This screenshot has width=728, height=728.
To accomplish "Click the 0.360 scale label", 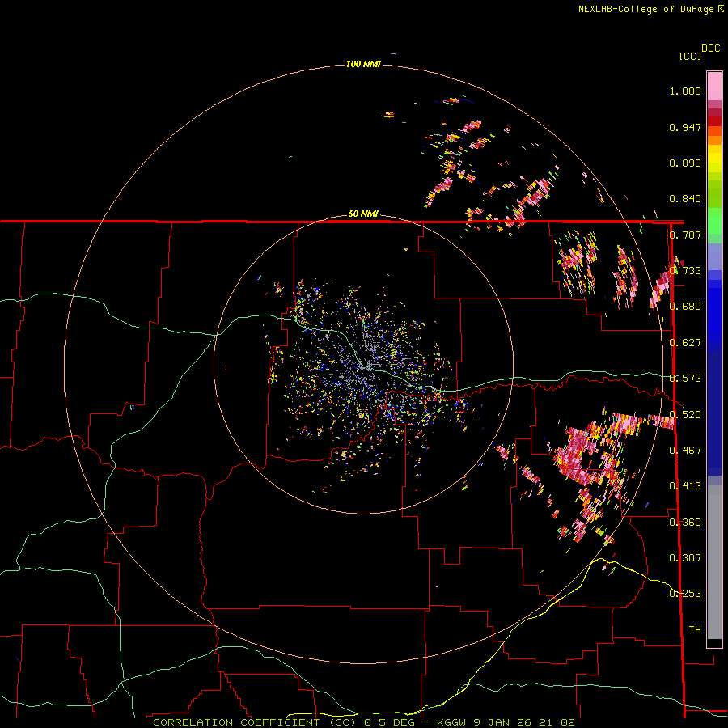I will pyautogui.click(x=685, y=523).
